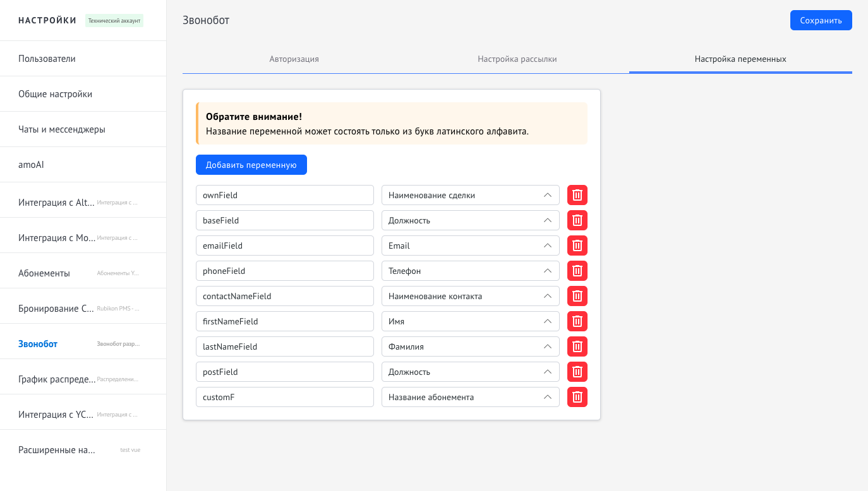
Task: Focus the firstNameField name input
Action: 285,321
